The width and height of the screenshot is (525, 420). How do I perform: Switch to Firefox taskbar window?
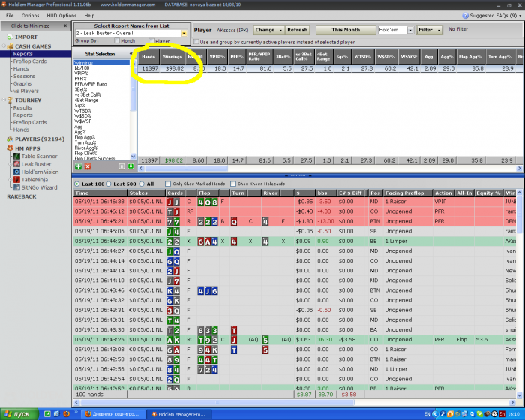tap(113, 414)
